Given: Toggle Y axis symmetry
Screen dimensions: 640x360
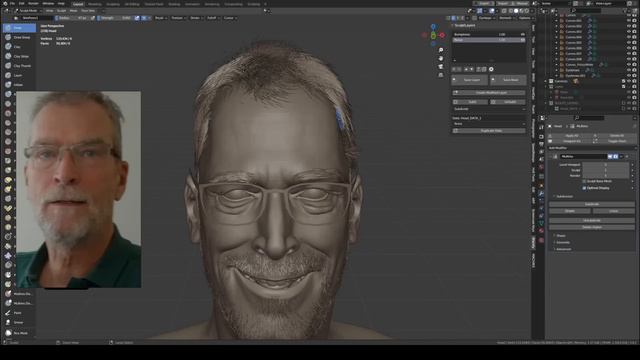Looking at the screenshot, I should click(x=458, y=18).
